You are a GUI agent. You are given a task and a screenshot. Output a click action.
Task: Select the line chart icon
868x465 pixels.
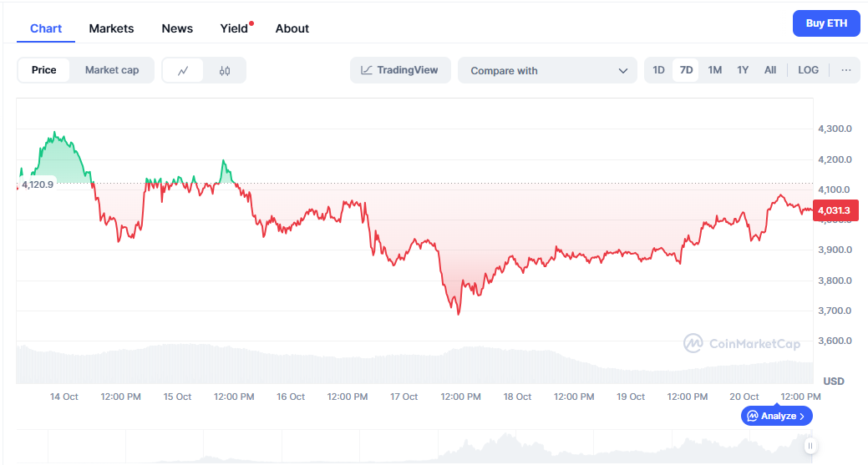(x=184, y=71)
